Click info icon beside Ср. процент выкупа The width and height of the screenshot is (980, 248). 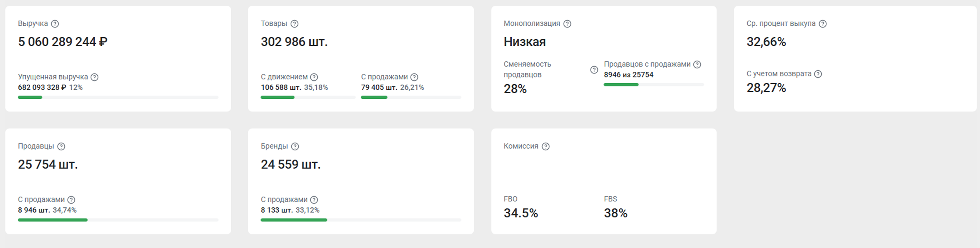822,24
